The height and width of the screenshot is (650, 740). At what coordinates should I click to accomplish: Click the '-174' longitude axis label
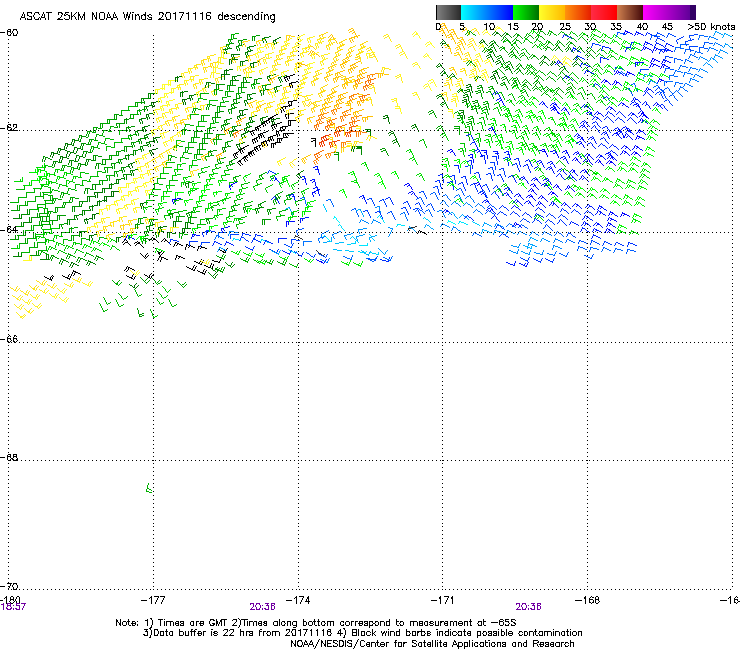coord(298,600)
